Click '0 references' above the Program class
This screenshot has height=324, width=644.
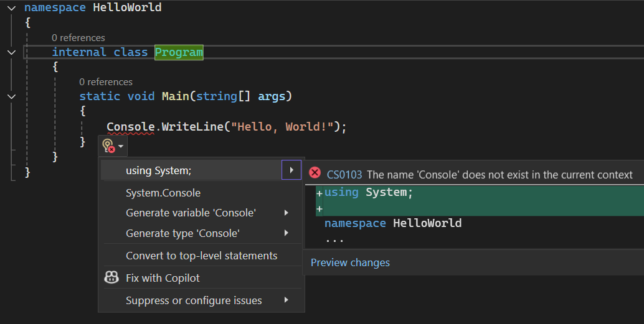coord(78,38)
